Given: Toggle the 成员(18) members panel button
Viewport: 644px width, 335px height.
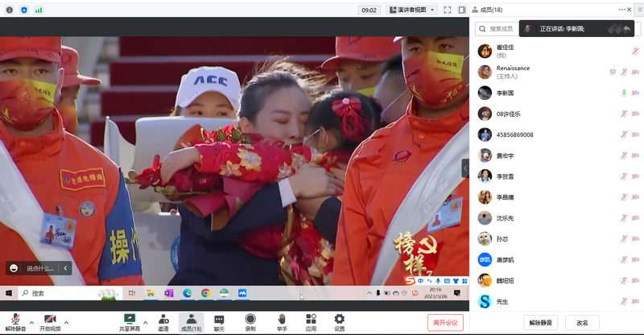Looking at the screenshot, I should pyautogui.click(x=191, y=322).
